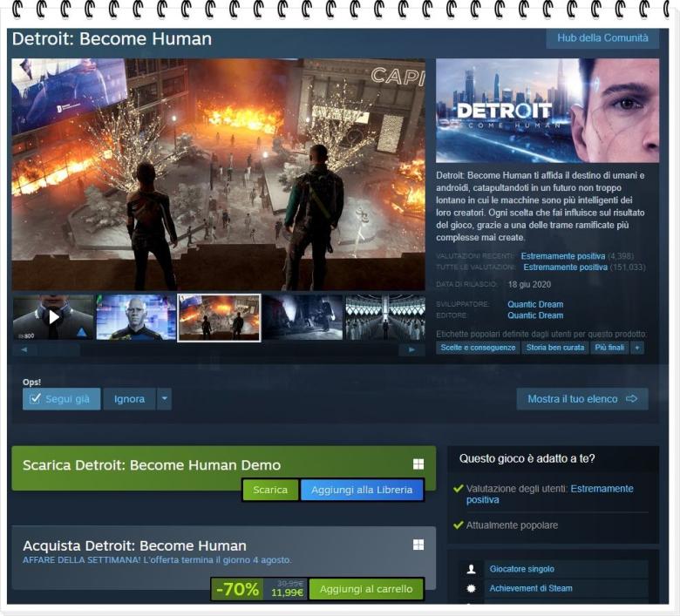680x616 pixels.
Task: Click AFFARE DELLA SETTIMANA offer text
Action: tap(157, 560)
